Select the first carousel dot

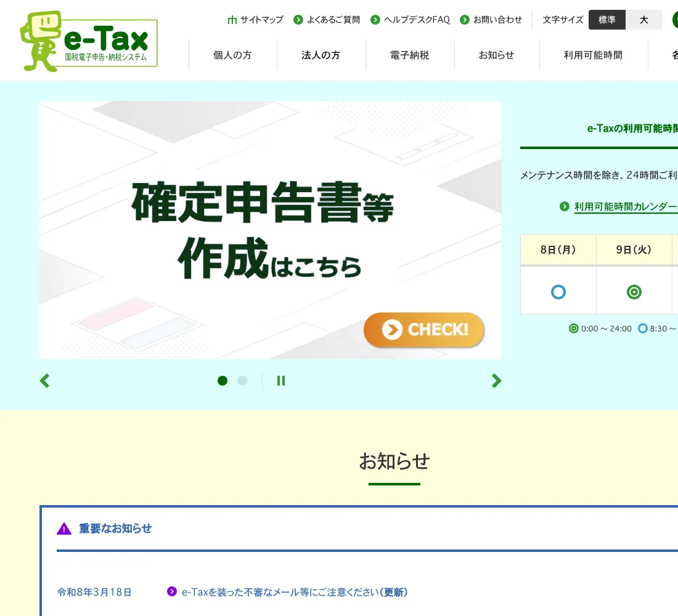[x=223, y=381]
